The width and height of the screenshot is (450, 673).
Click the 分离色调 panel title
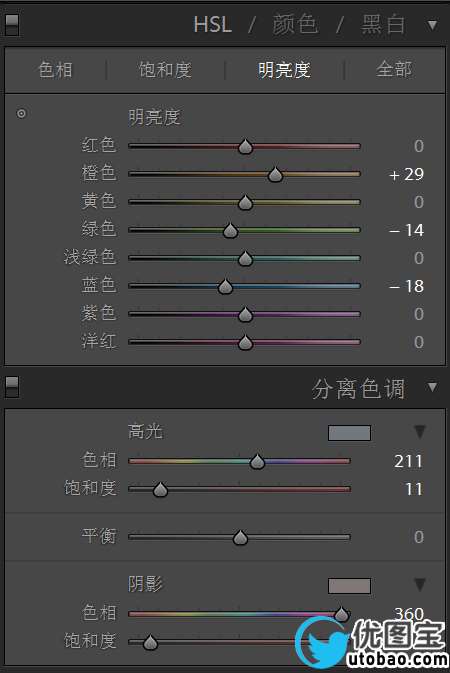pos(358,389)
